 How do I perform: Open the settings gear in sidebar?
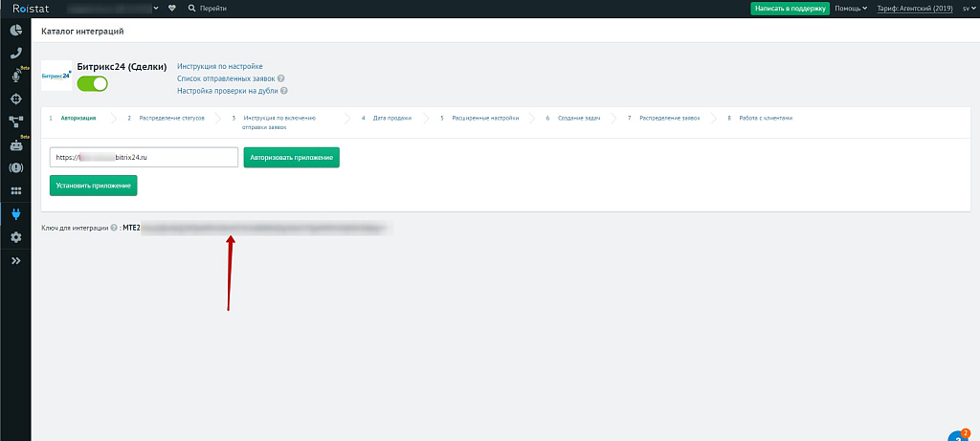[x=15, y=237]
